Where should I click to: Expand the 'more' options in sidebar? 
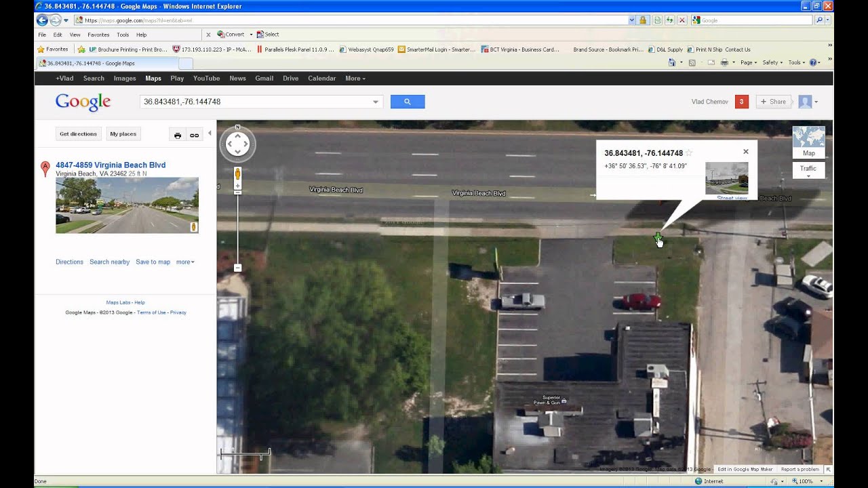click(x=185, y=262)
